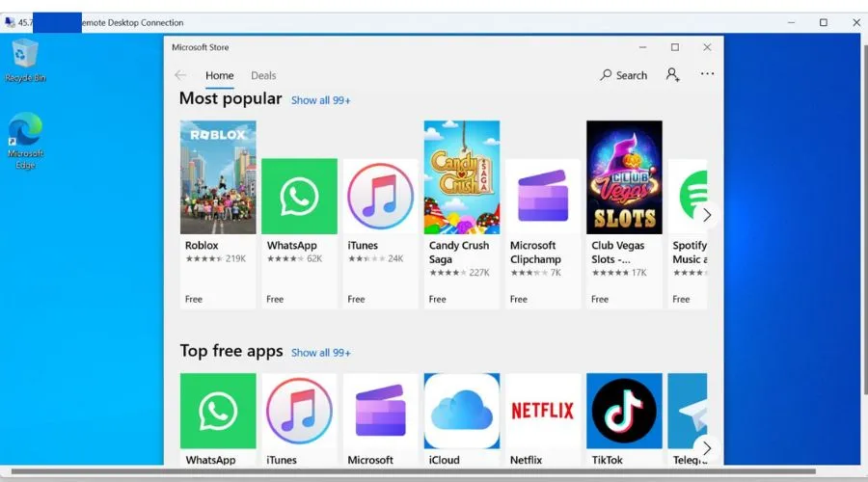Image resolution: width=868 pixels, height=482 pixels.
Task: Click the Netflix icon in Top free apps
Action: pos(543,411)
